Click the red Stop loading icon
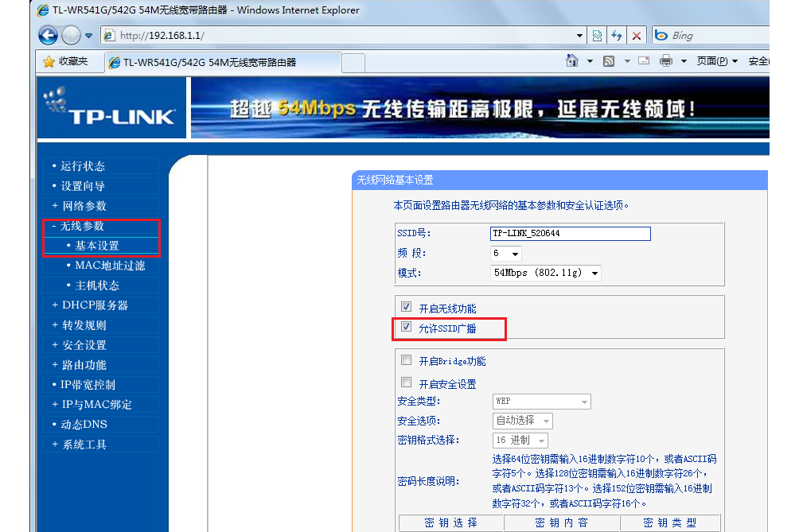This screenshot has width=799, height=532. pos(637,36)
